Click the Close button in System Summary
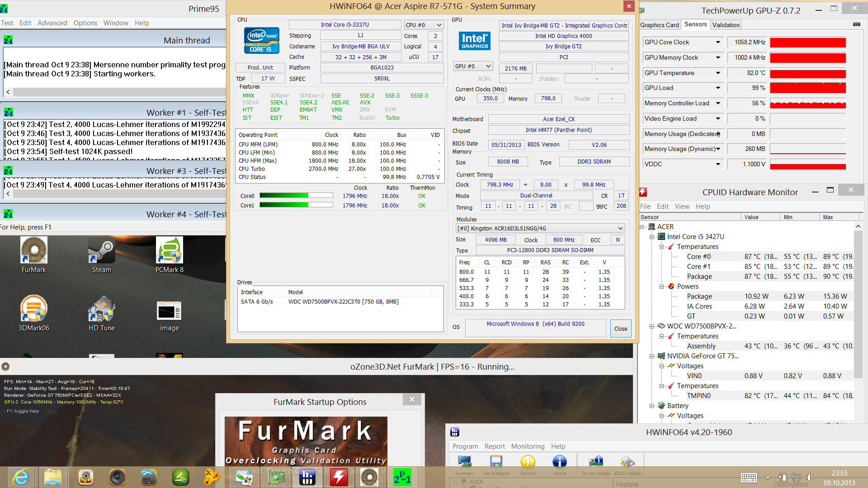 pyautogui.click(x=620, y=328)
